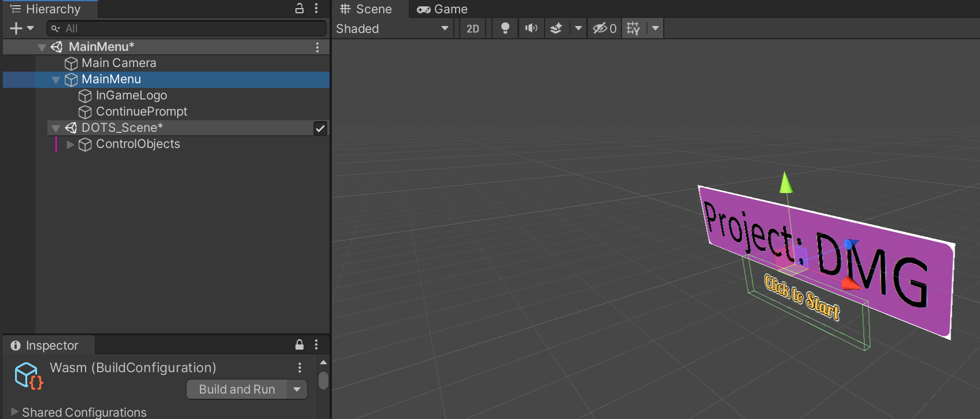Click the cube icon beside ControlObjects
Viewport: 980px width, 419px height.
click(85, 144)
